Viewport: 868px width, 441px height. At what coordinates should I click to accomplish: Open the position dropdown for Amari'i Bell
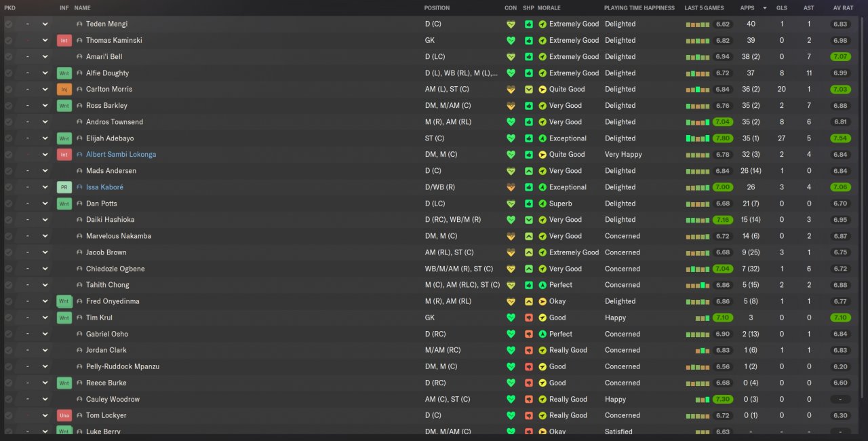(45, 56)
